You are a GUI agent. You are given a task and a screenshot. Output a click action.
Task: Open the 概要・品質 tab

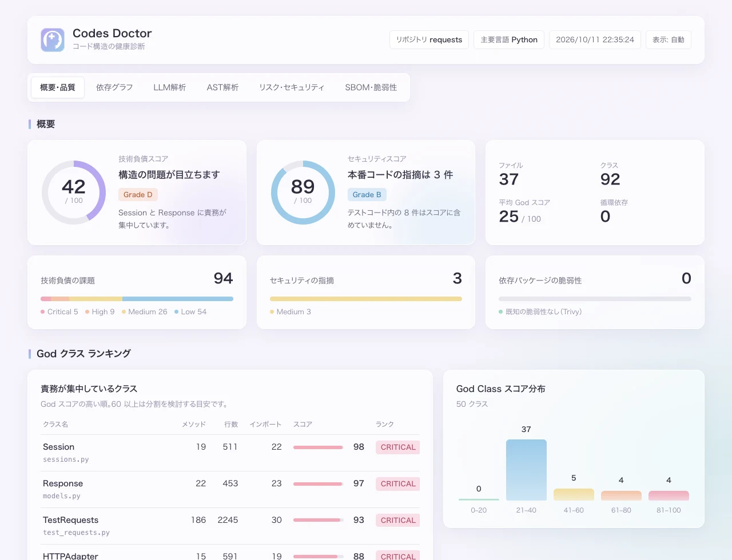pyautogui.click(x=58, y=87)
